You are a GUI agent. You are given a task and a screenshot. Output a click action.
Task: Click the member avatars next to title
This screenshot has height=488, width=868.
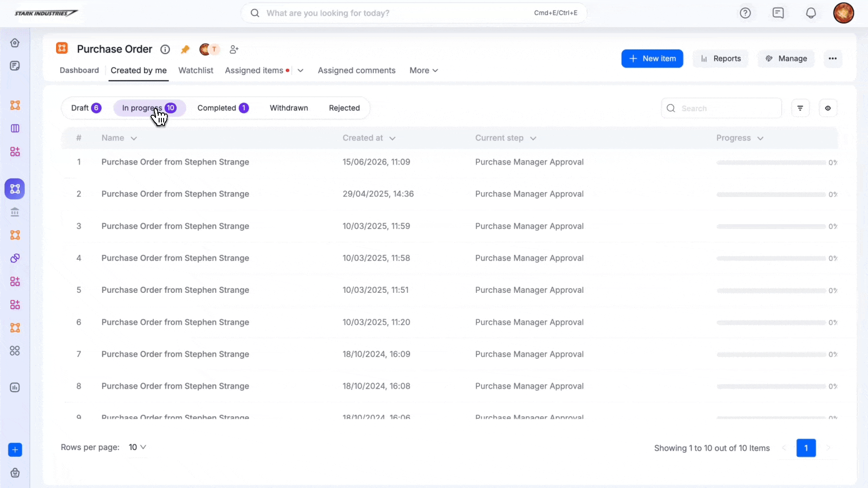[209, 49]
